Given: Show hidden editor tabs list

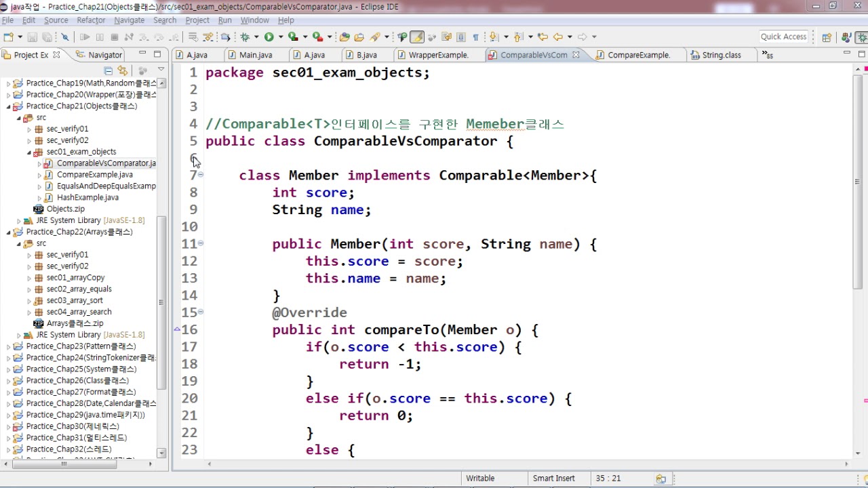Looking at the screenshot, I should point(768,55).
